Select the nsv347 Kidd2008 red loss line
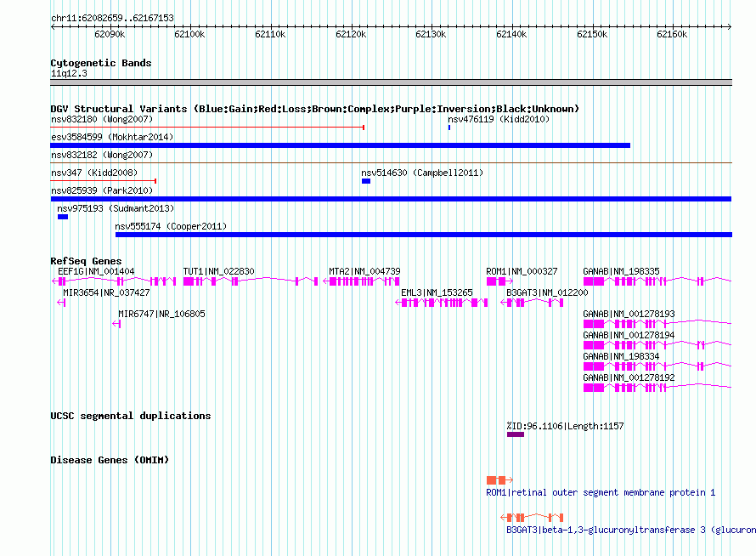756x556 pixels. [103, 181]
